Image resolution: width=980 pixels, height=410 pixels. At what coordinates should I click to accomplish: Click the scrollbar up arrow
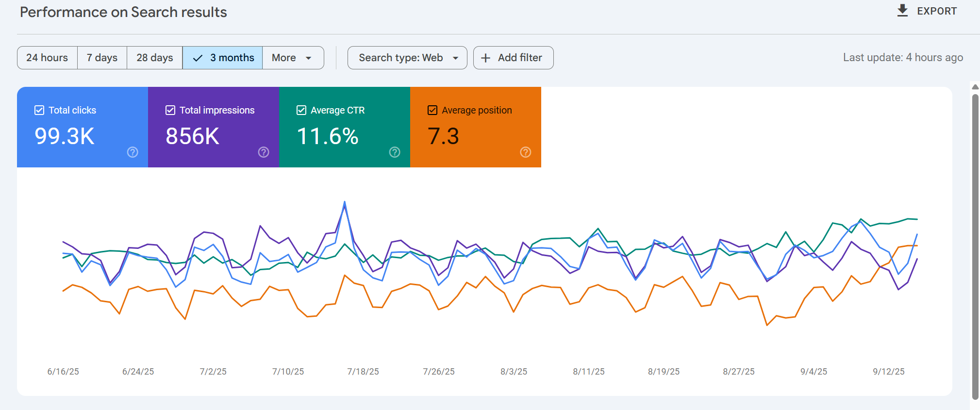point(975,87)
